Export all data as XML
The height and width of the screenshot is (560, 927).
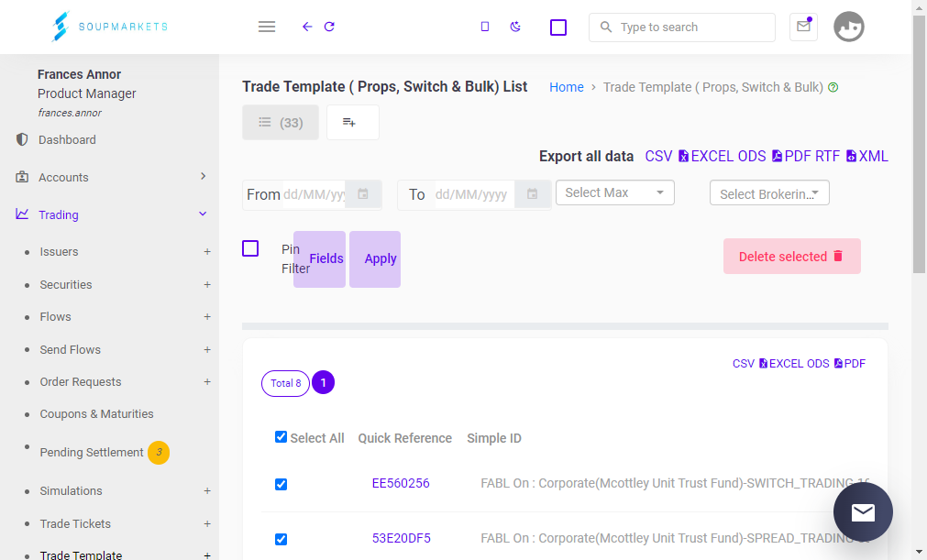pos(867,156)
